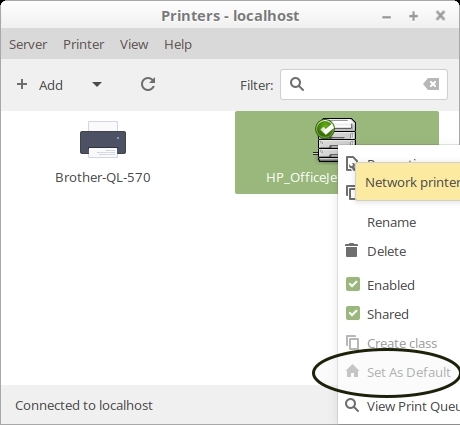The width and height of the screenshot is (460, 425).
Task: Expand the Add dropdown arrow
Action: (97, 84)
